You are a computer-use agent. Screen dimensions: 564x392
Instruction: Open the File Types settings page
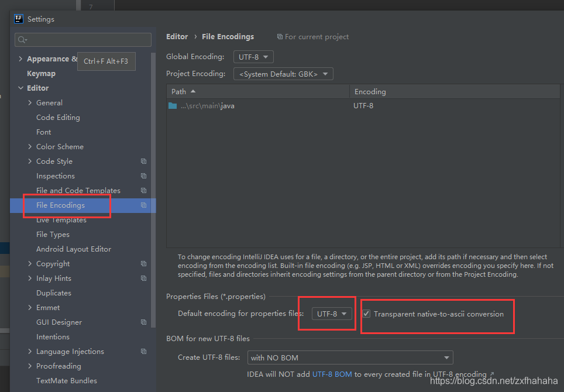tap(53, 235)
